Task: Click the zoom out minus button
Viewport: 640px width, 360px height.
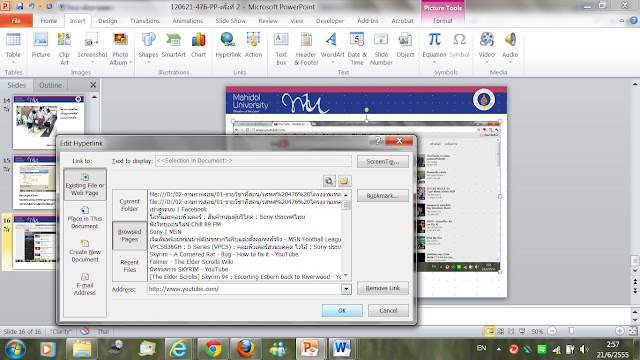Action: pyautogui.click(x=552, y=331)
